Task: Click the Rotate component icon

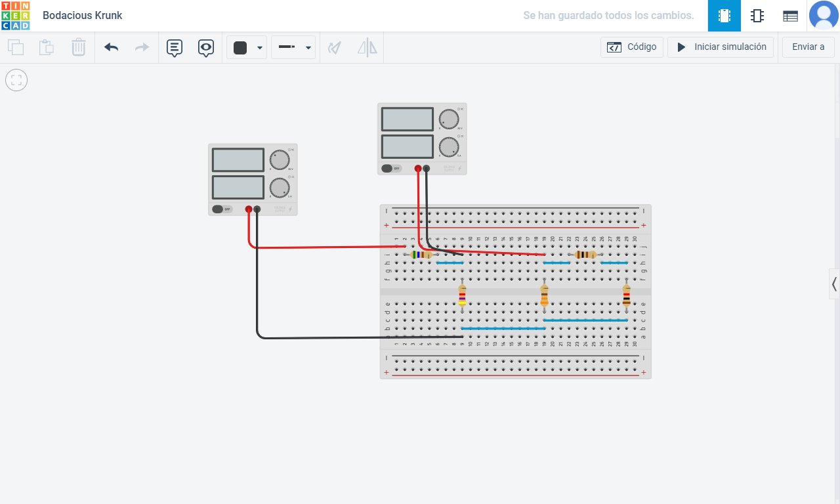Action: 335,47
